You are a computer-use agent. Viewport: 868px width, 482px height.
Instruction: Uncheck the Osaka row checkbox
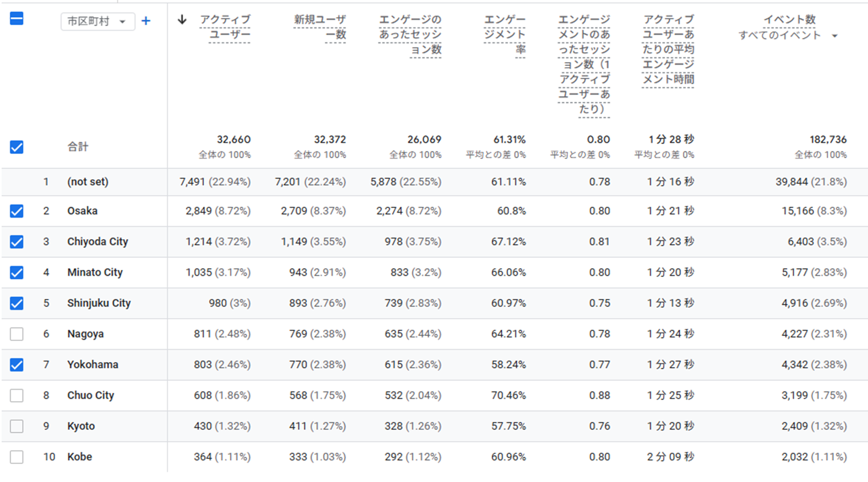tap(17, 211)
